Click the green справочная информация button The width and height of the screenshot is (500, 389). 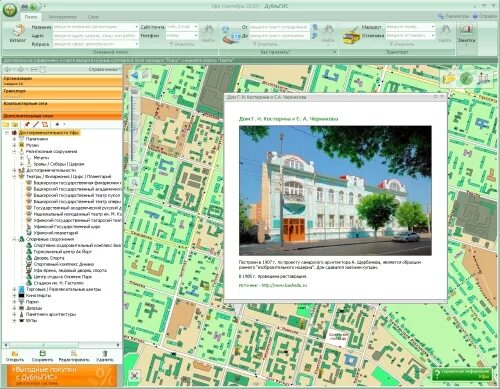click(x=462, y=374)
